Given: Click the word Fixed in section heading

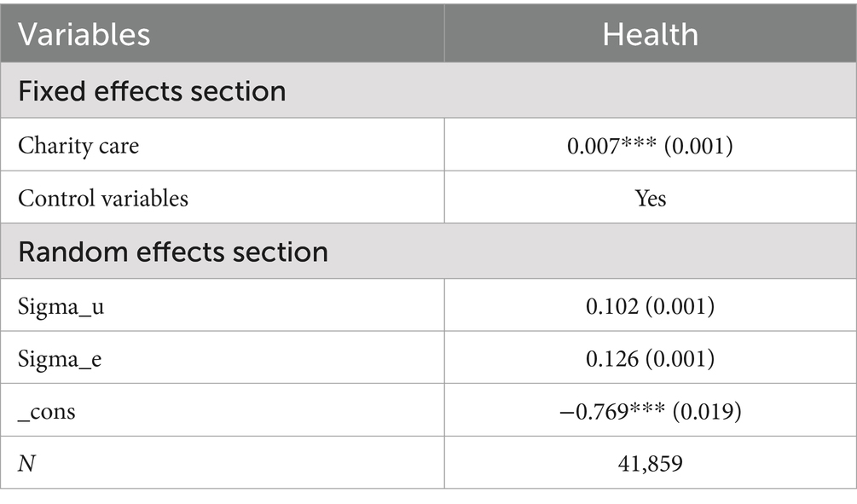Looking at the screenshot, I should 52,90.
